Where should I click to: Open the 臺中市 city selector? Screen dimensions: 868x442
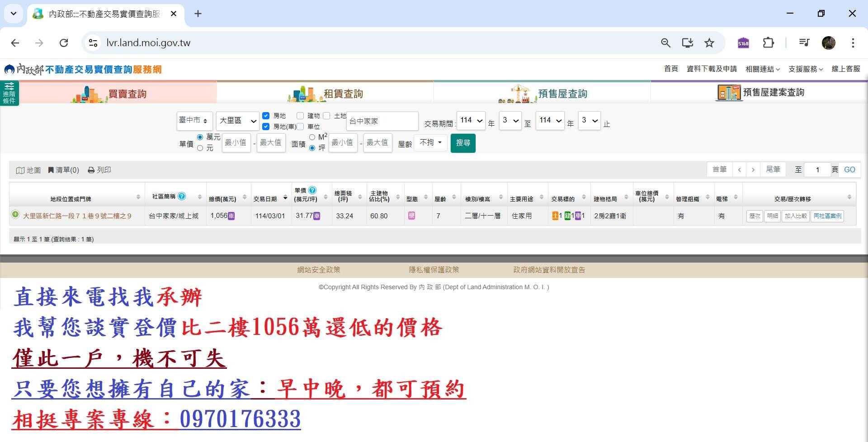pyautogui.click(x=194, y=121)
